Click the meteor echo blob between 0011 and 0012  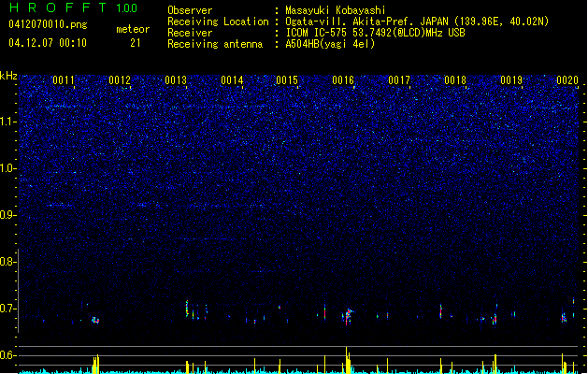coord(95,320)
